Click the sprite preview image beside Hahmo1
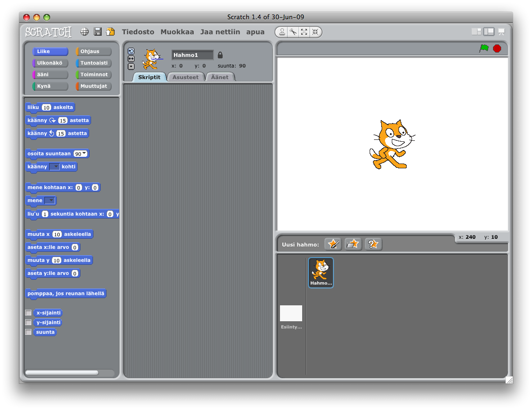Image resolution: width=532 pixels, height=410 pixels. click(x=151, y=59)
